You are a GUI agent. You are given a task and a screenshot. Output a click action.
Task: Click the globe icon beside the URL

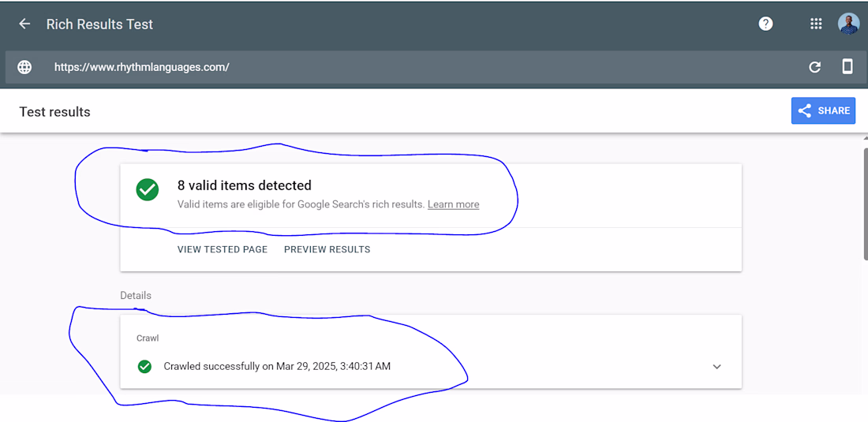point(24,67)
